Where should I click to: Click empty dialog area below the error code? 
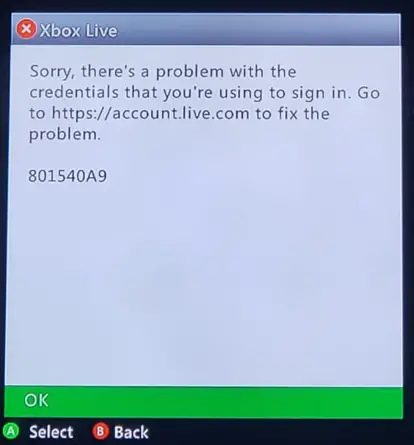click(203, 283)
